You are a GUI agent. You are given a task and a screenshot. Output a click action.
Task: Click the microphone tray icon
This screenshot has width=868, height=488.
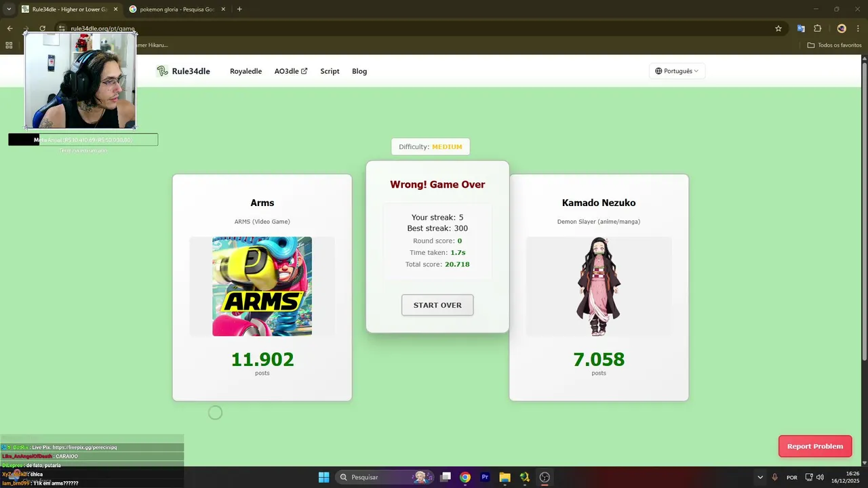[x=775, y=477]
